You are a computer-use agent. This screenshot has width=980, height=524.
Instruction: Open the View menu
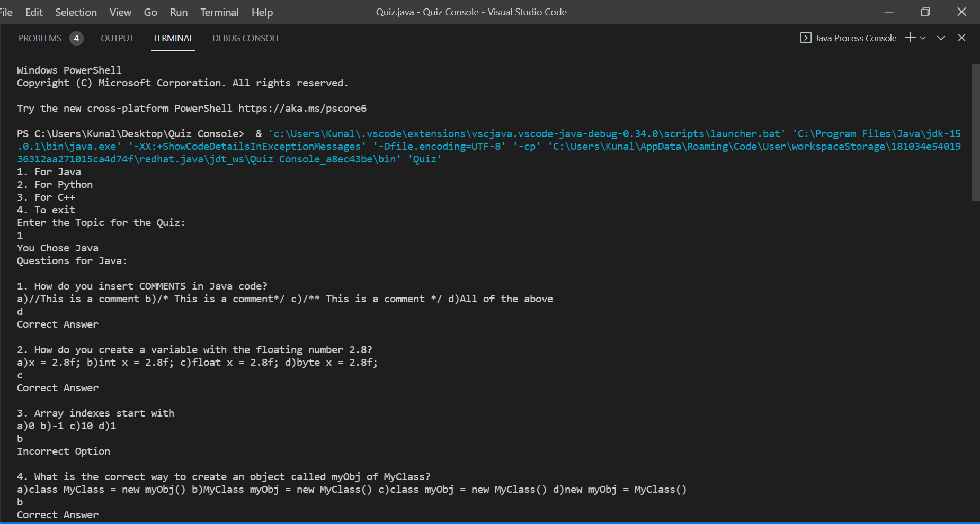pos(120,12)
